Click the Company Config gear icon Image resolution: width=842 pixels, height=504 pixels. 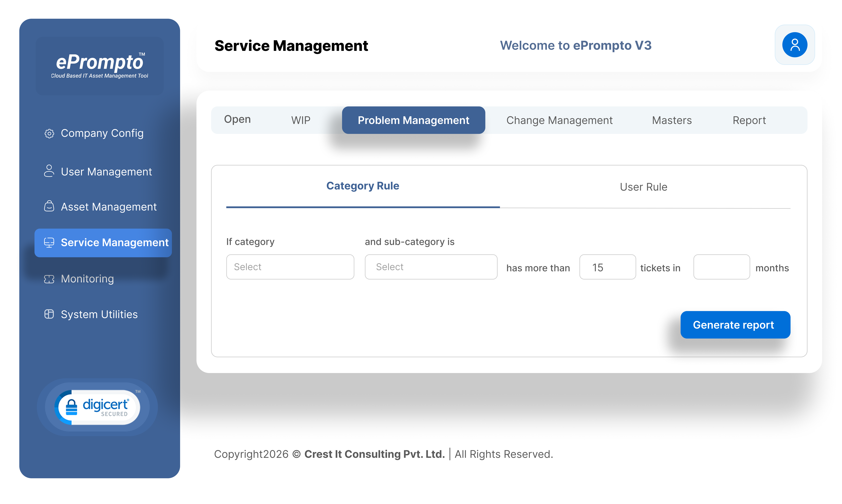pos(49,133)
